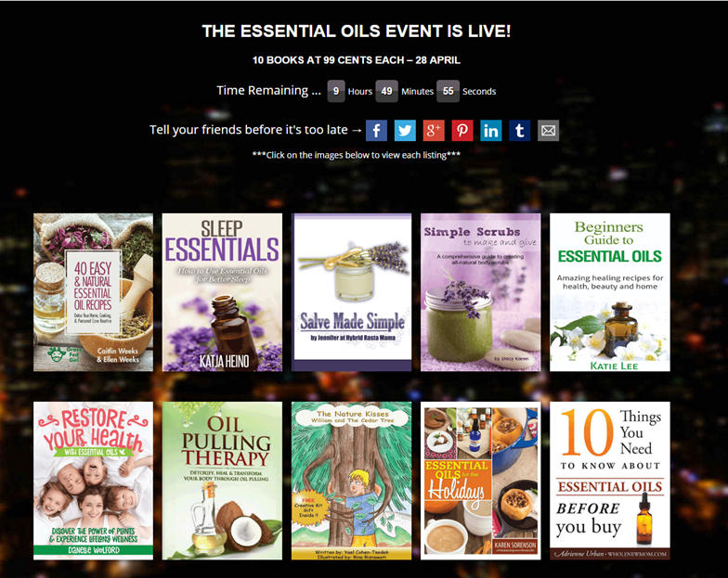
Task: Pin this page using the Pinterest icon
Action: coord(462,130)
